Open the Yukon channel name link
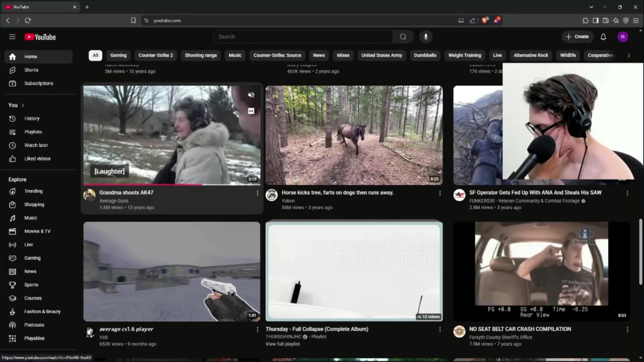Image resolution: width=644 pixels, height=362 pixels. point(288,201)
